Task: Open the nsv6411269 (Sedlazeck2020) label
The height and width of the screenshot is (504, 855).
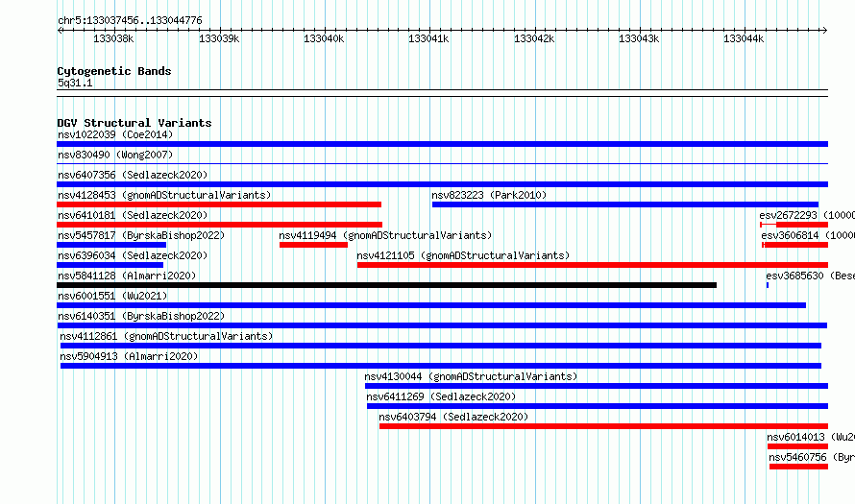Action: 441,396
